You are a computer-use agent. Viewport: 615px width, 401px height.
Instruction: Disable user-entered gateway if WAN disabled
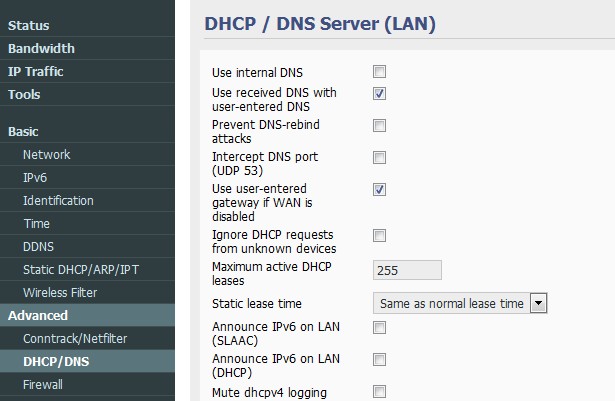[x=379, y=189]
